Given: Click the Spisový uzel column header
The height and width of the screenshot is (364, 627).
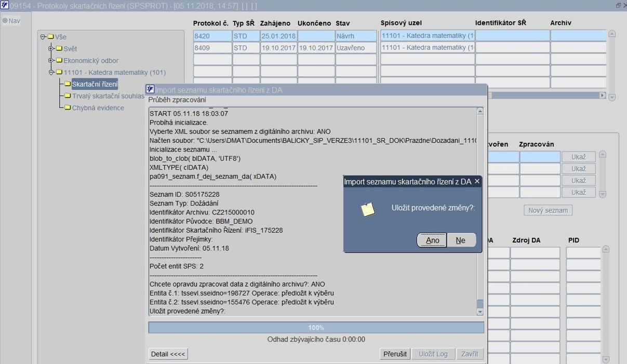Looking at the screenshot, I should pyautogui.click(x=401, y=23).
